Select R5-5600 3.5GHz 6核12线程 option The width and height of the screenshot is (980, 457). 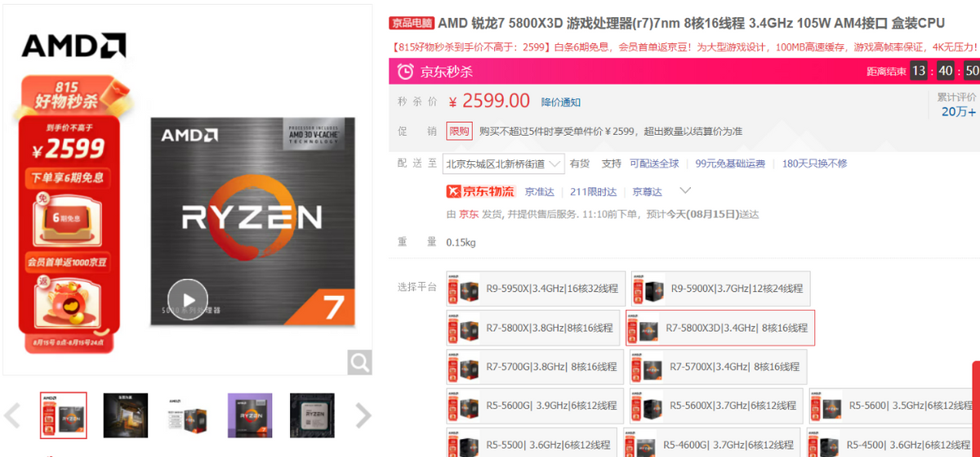[x=894, y=406]
